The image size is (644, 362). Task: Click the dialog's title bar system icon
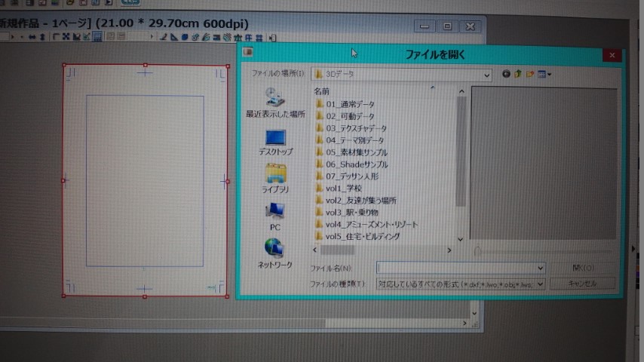click(247, 52)
